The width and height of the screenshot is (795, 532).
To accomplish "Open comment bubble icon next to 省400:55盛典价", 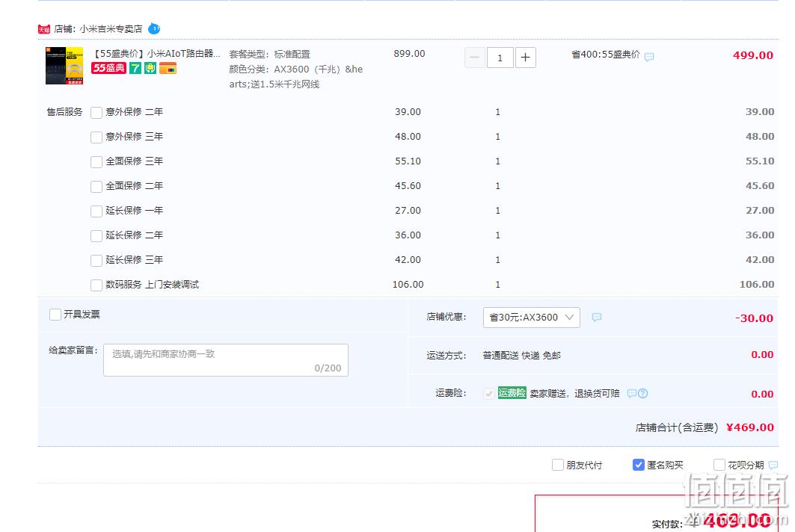I will coord(649,57).
